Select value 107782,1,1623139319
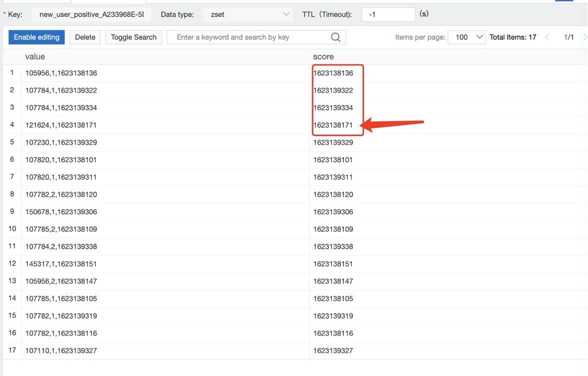 [x=61, y=316]
